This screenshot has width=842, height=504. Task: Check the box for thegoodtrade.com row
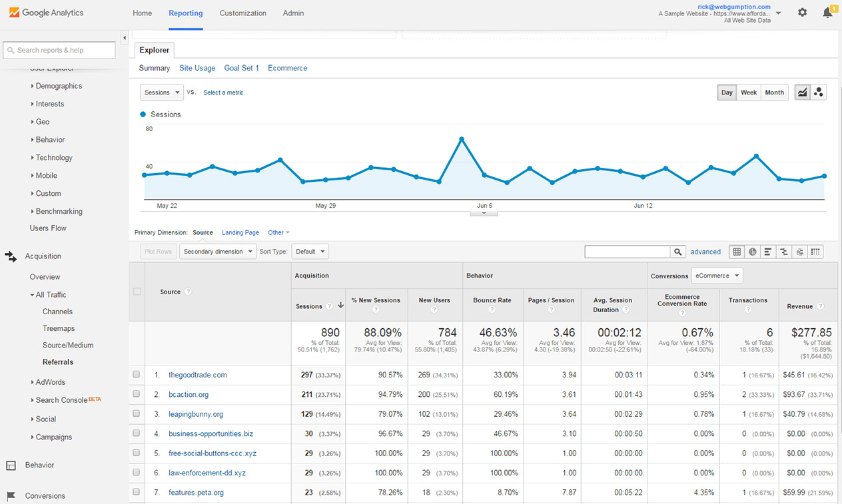[x=137, y=375]
